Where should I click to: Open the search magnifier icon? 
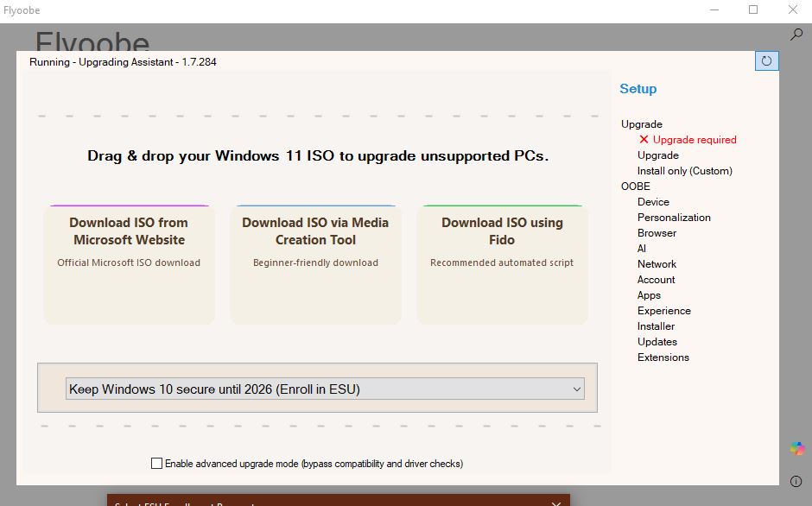(x=796, y=35)
